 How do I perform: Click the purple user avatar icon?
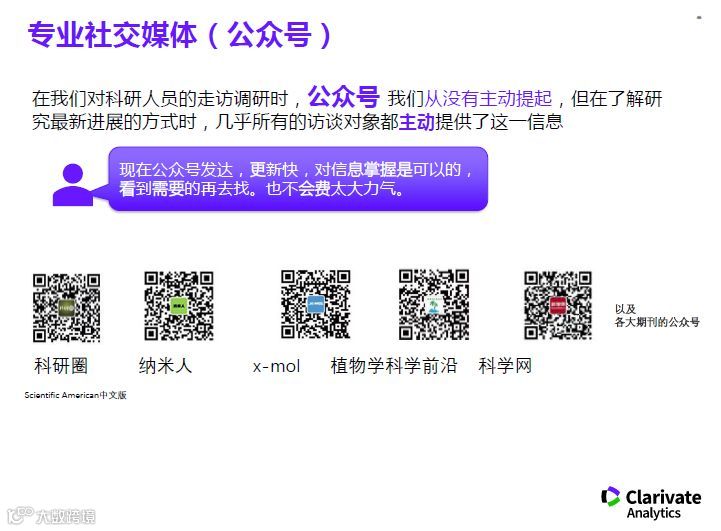coord(73,185)
